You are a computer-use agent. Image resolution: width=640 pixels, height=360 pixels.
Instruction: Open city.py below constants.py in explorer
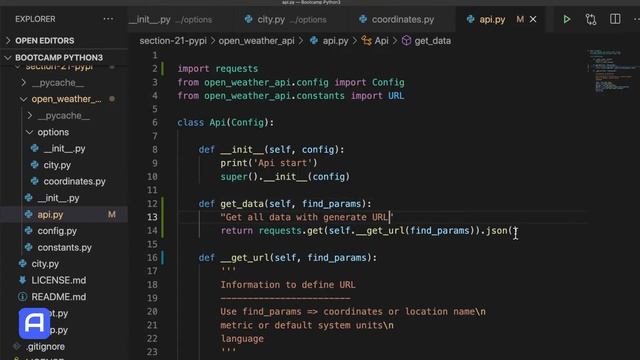point(45,264)
